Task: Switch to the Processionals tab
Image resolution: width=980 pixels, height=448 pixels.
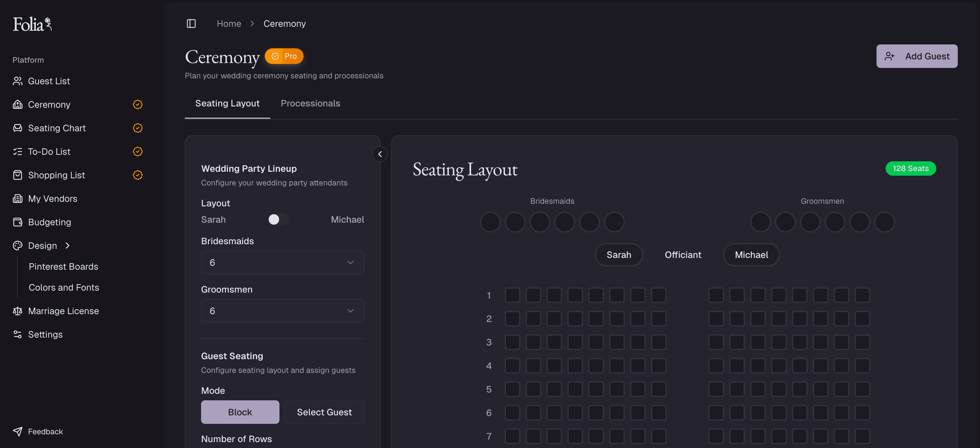Action: point(310,103)
